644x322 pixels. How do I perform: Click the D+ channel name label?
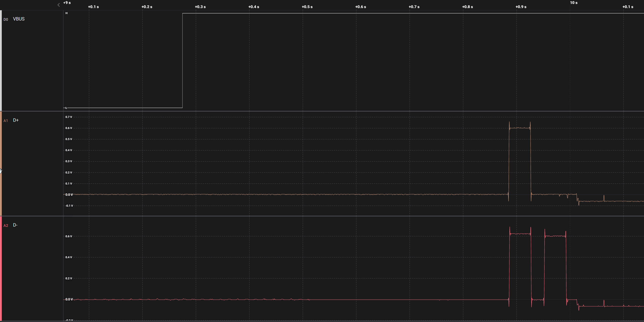pyautogui.click(x=16, y=120)
